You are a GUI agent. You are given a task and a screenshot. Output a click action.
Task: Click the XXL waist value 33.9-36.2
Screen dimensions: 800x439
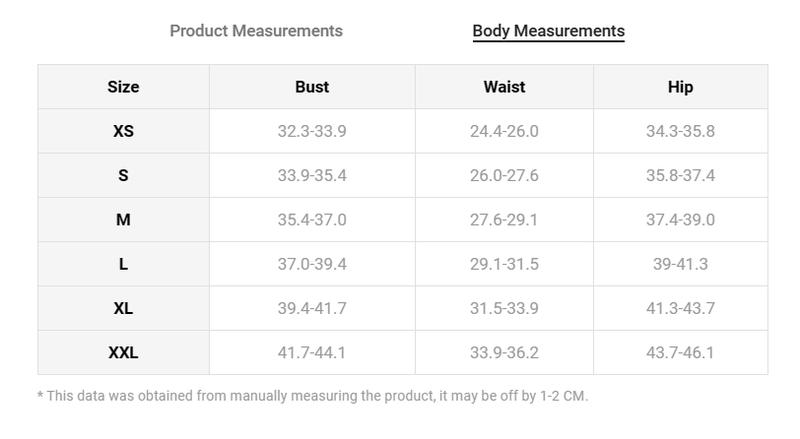click(504, 353)
